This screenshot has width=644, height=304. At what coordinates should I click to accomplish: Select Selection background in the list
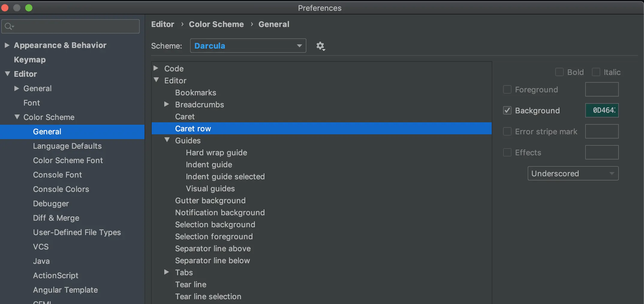coord(215,225)
